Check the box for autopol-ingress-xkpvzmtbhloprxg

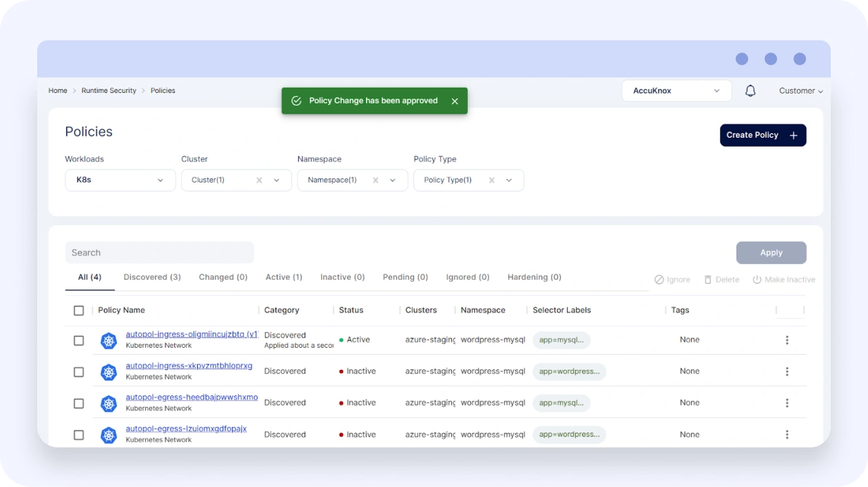[79, 372]
